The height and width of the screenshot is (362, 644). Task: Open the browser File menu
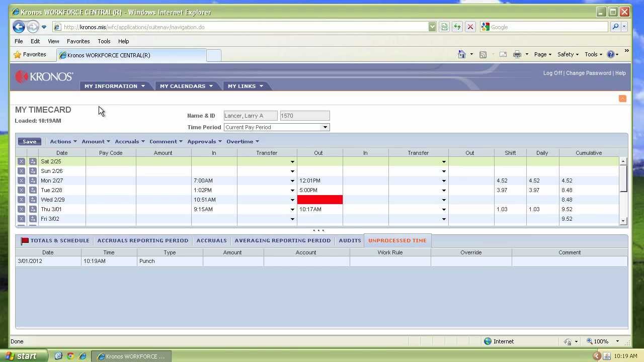19,41
